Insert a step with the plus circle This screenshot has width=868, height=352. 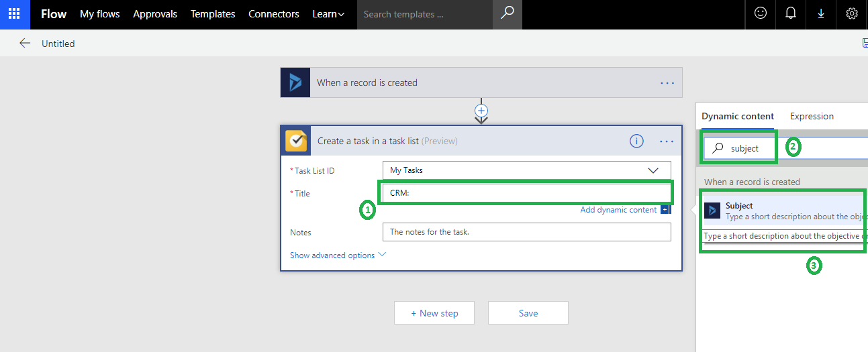pyautogui.click(x=481, y=110)
